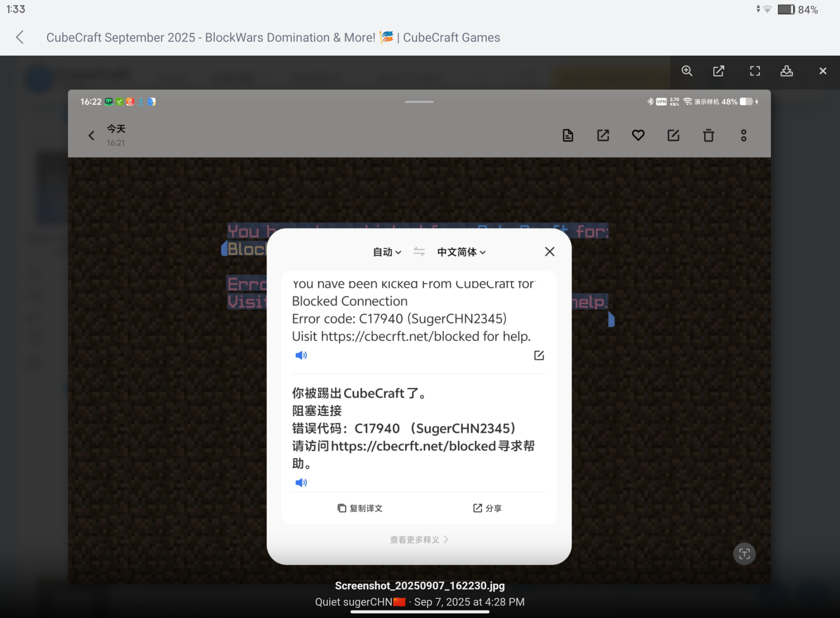Play audio of the English source text
The image size is (840, 618).
click(301, 355)
